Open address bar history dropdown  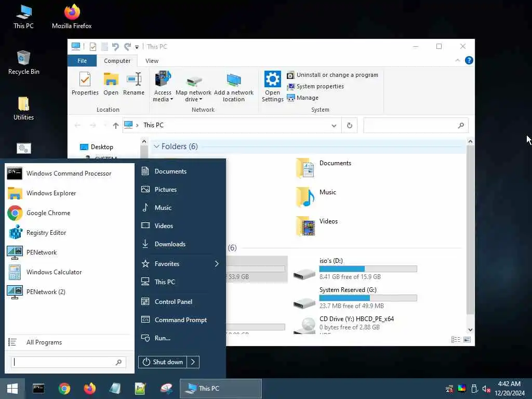click(x=334, y=126)
